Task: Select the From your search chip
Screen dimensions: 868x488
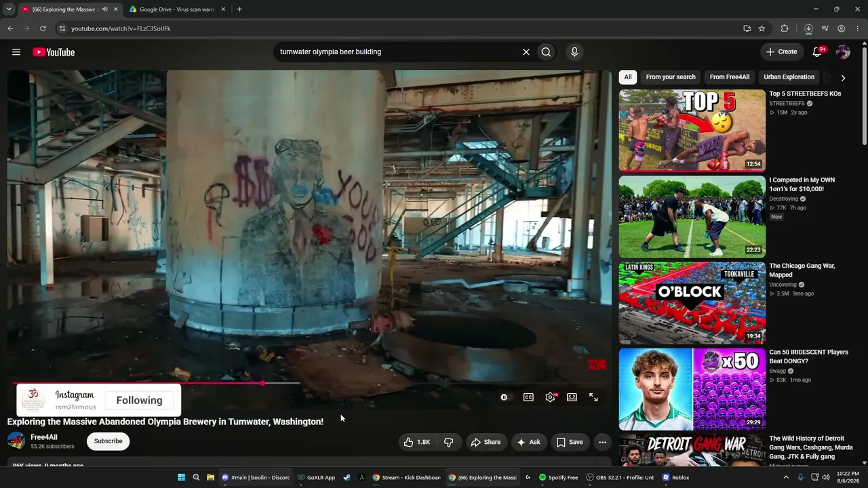Action: pos(671,77)
